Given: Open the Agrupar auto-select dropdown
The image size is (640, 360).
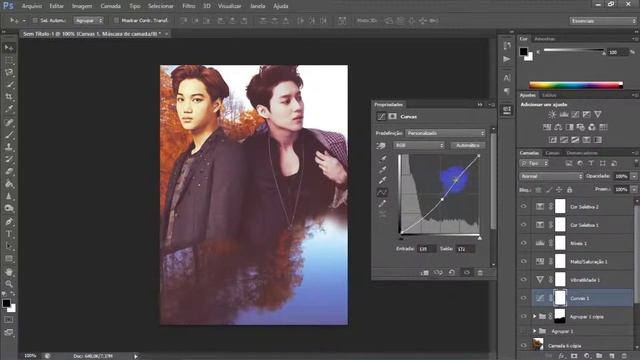Looking at the screenshot, I should pyautogui.click(x=89, y=20).
